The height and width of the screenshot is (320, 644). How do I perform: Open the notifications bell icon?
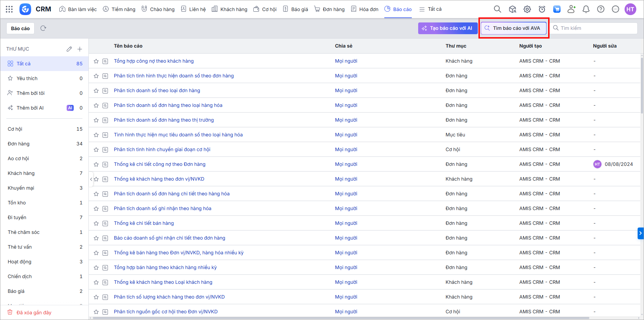pyautogui.click(x=586, y=9)
